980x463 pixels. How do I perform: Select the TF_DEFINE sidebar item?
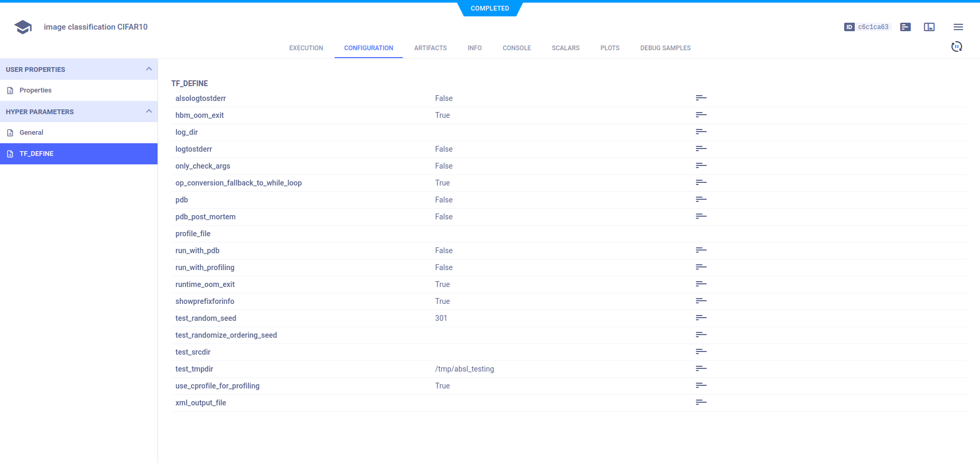[x=36, y=154]
